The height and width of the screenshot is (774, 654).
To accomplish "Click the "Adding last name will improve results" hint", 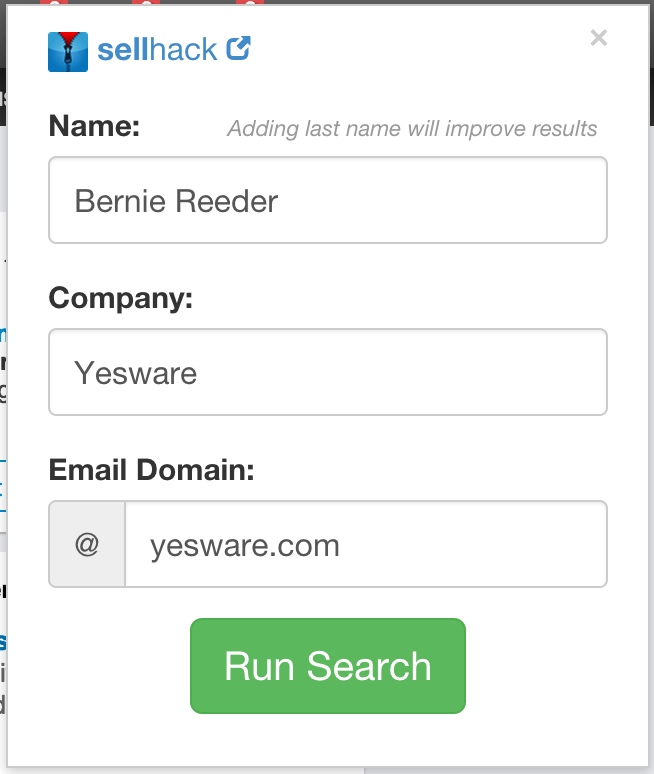I will click(412, 129).
